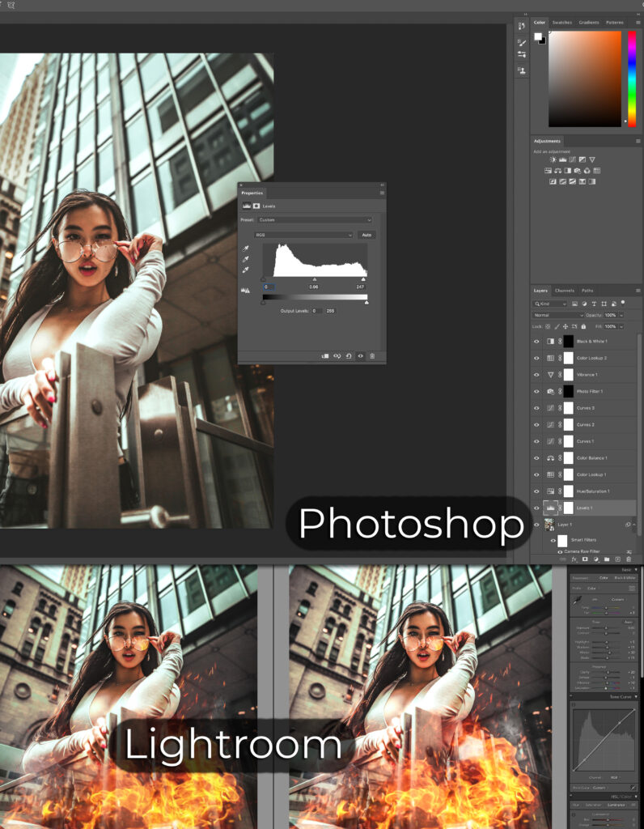This screenshot has width=644, height=829.
Task: Open the Opacity value dropdown arrow
Action: [x=621, y=315]
